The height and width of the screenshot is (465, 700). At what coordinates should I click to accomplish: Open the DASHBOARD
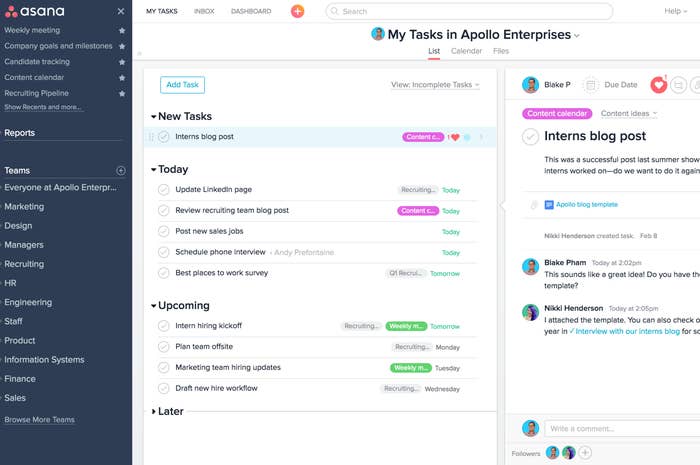point(251,11)
